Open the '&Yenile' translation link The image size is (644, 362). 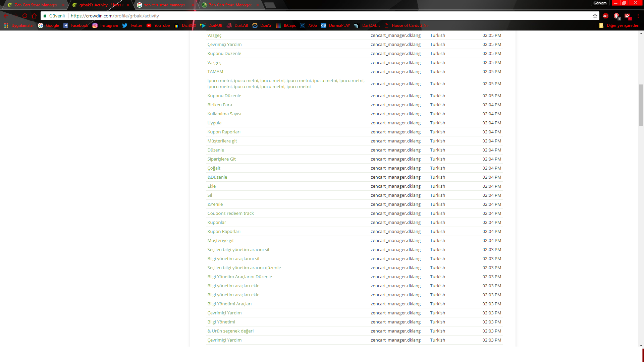[215, 204]
